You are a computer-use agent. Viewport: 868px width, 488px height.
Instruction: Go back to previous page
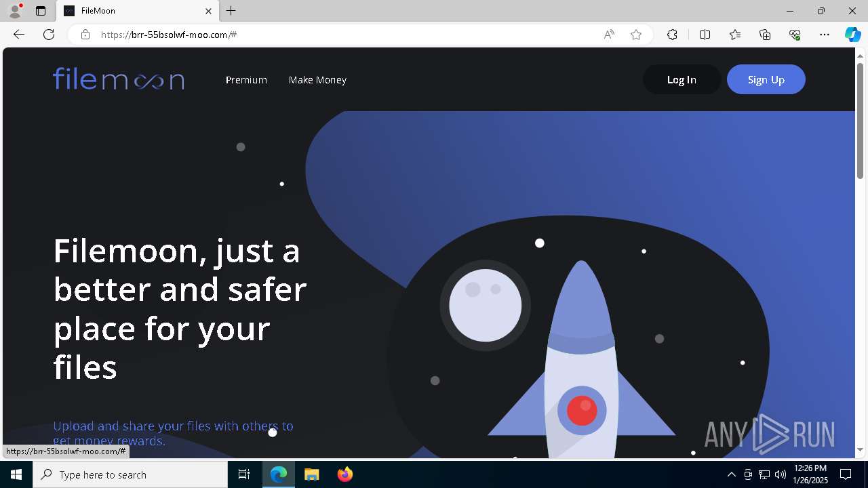point(19,35)
